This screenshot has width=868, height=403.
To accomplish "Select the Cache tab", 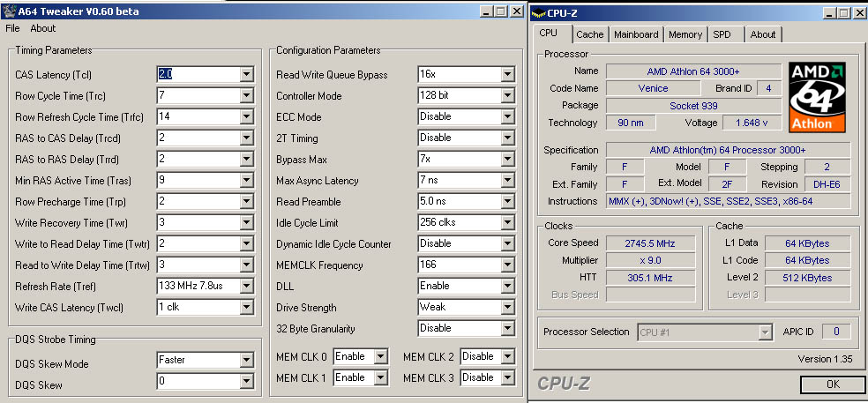I will pyautogui.click(x=590, y=34).
